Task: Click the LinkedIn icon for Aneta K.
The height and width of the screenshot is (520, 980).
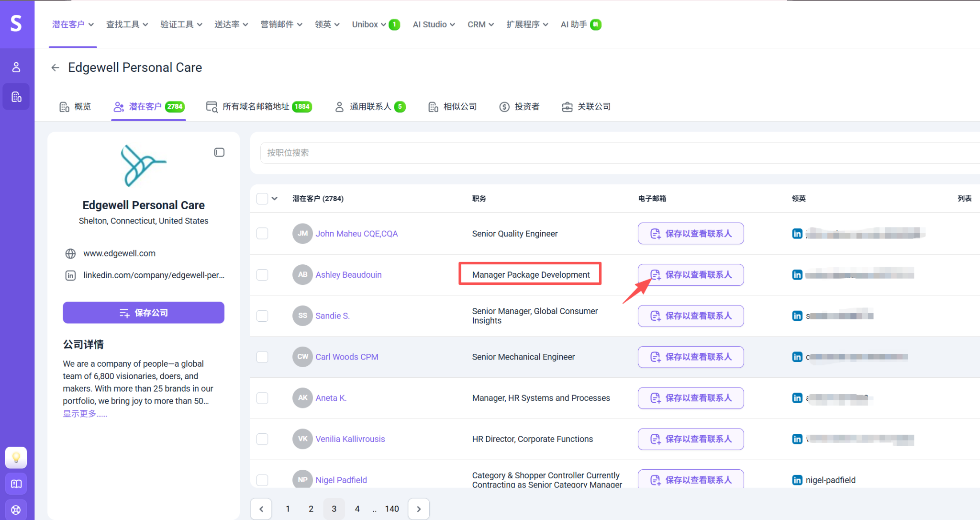Action: click(797, 398)
